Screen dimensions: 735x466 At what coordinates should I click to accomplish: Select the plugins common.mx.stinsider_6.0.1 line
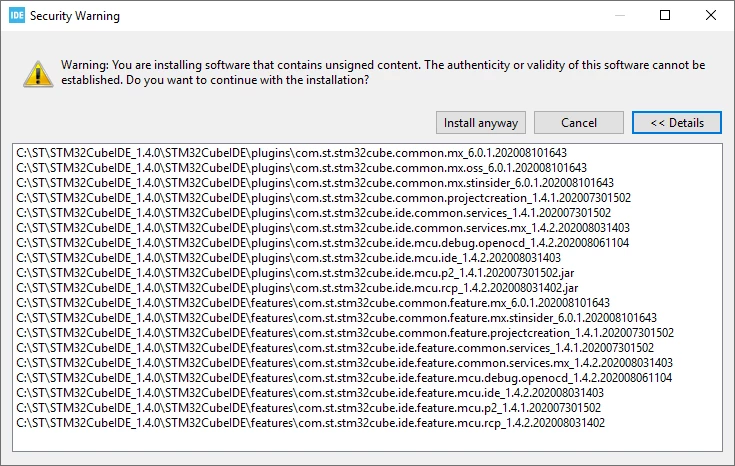(315, 183)
